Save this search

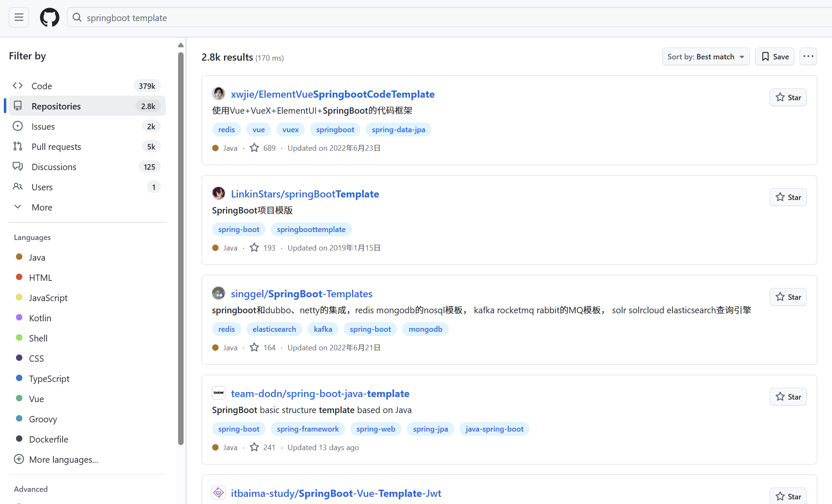775,56
